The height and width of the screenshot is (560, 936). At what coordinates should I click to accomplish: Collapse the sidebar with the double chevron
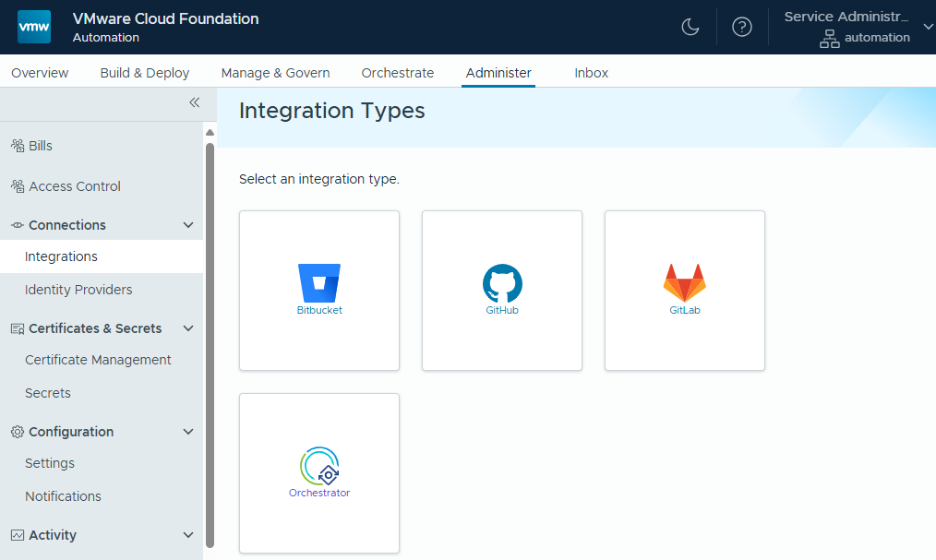click(195, 102)
